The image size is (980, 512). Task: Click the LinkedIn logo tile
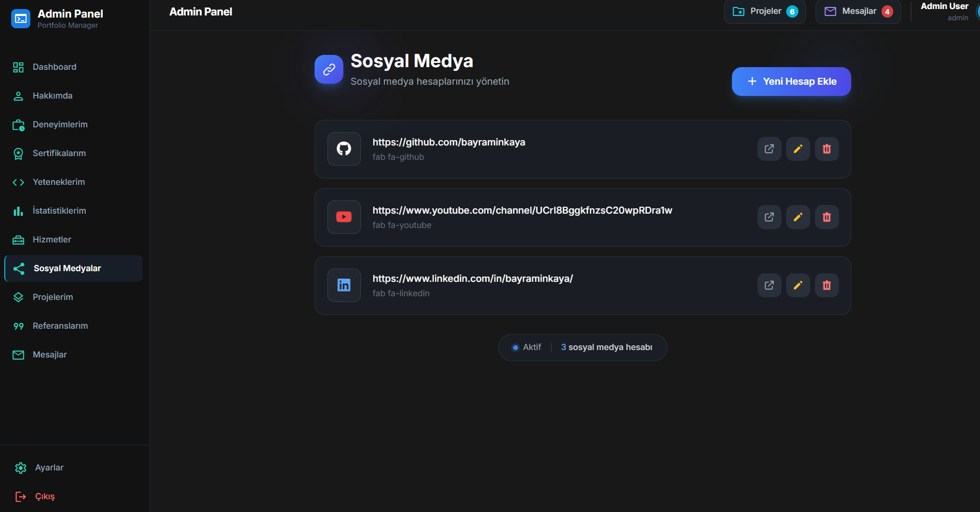(344, 285)
